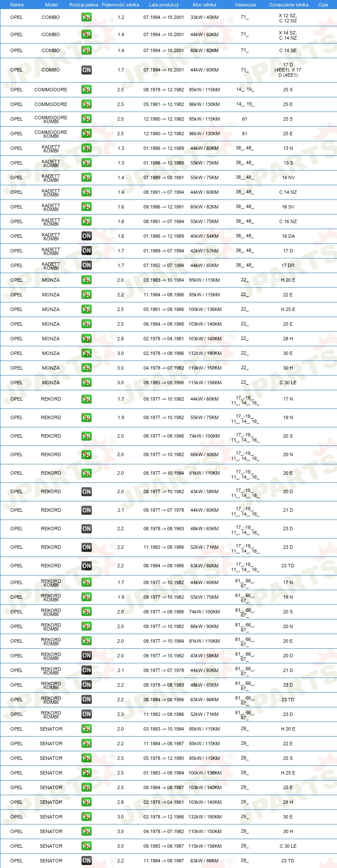Click the Model column header

click(51, 5)
